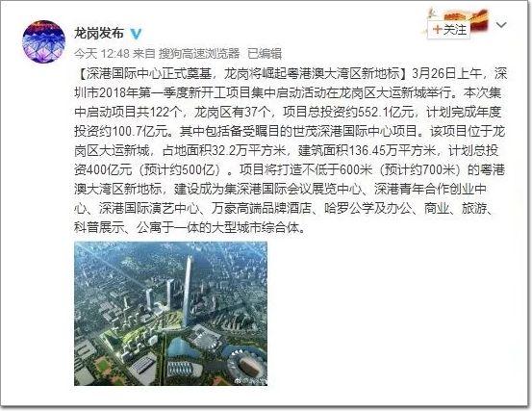The width and height of the screenshot is (532, 411).
Task: Open the 龙岗发布 username link
Action: click(99, 34)
